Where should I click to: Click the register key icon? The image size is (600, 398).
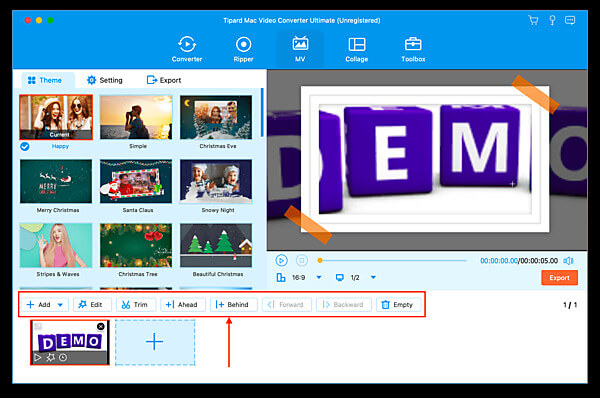pos(552,20)
